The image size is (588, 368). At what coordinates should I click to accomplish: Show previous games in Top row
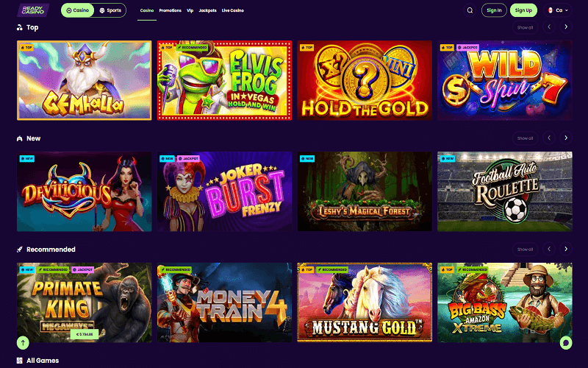pyautogui.click(x=549, y=27)
